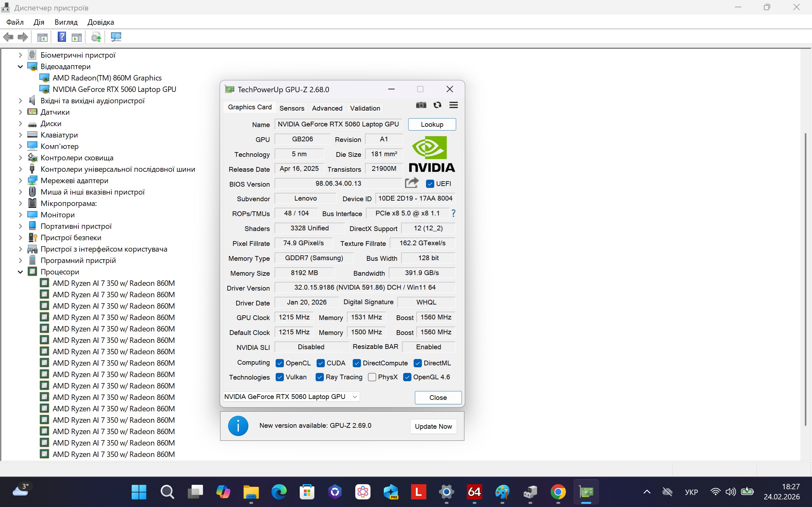The width and height of the screenshot is (812, 507).
Task: Switch to the Sensors tab
Action: [x=291, y=108]
